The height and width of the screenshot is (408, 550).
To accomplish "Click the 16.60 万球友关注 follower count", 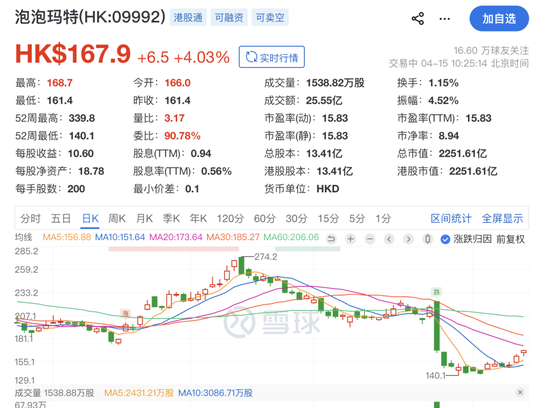I will (491, 51).
